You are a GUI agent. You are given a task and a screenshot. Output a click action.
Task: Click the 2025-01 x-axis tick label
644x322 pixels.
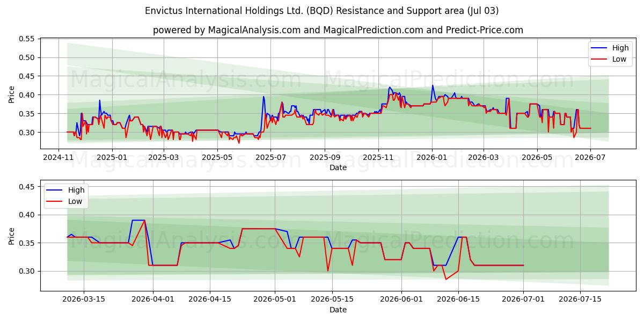(112, 157)
